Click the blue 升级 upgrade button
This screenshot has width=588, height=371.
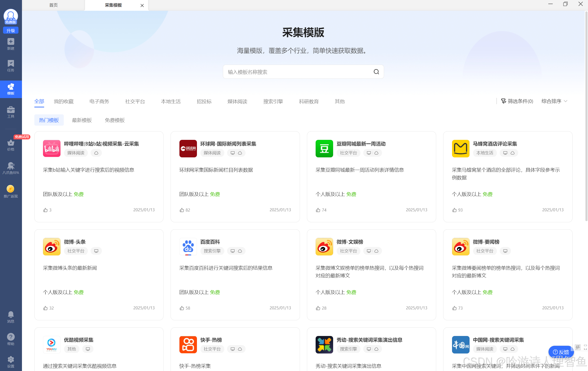click(11, 31)
